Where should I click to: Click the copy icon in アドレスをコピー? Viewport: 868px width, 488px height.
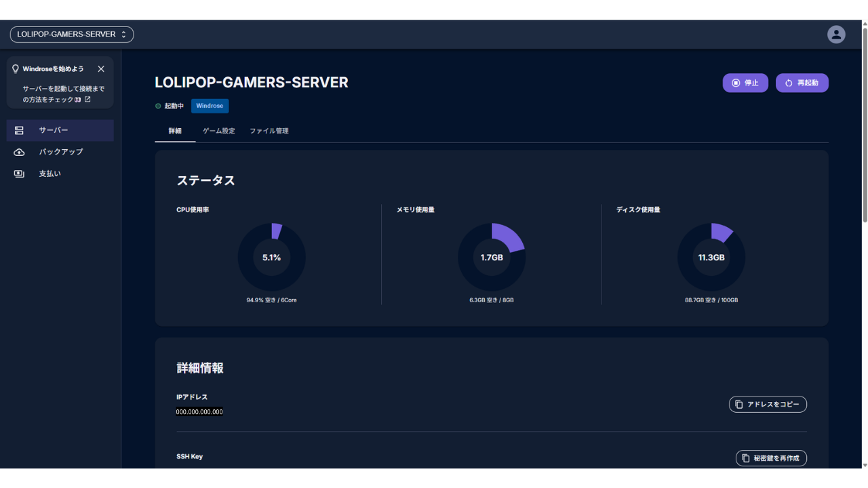click(x=739, y=405)
